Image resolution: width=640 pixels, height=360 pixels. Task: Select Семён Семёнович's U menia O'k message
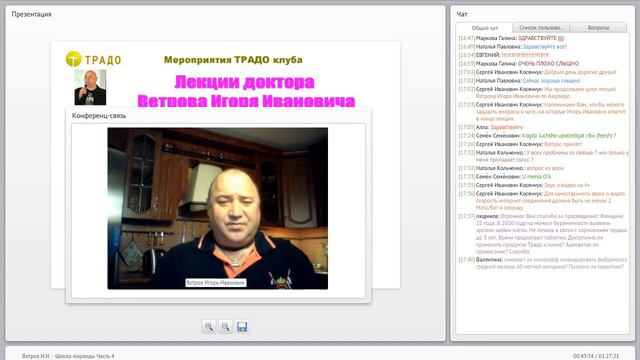coord(504,176)
